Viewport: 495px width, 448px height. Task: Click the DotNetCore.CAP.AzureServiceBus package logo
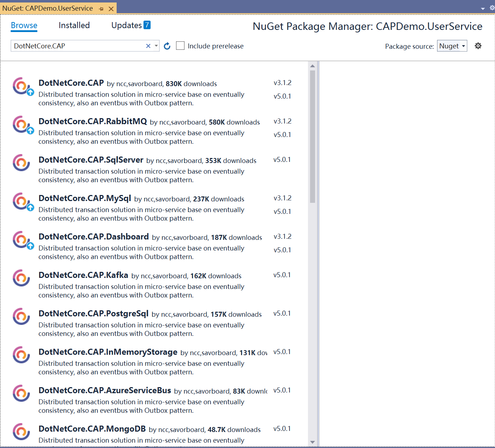pyautogui.click(x=21, y=393)
